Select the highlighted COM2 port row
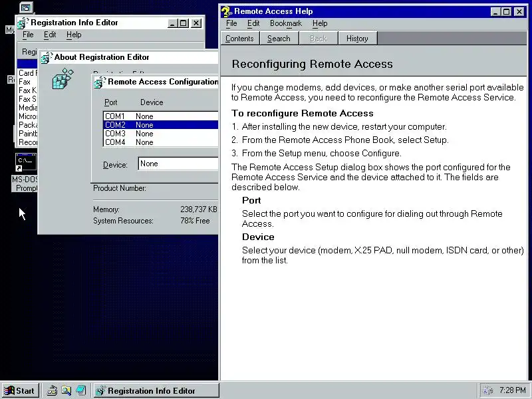The height and width of the screenshot is (399, 532). point(161,125)
